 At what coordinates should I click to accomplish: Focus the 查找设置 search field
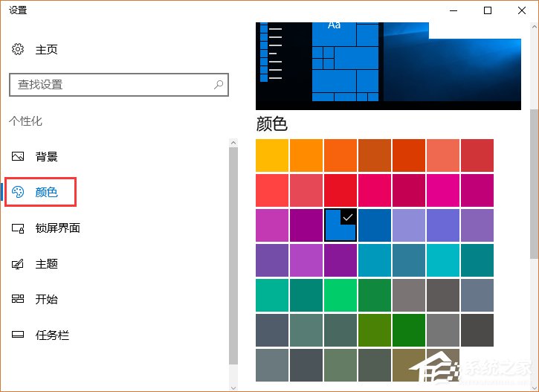[x=119, y=84]
